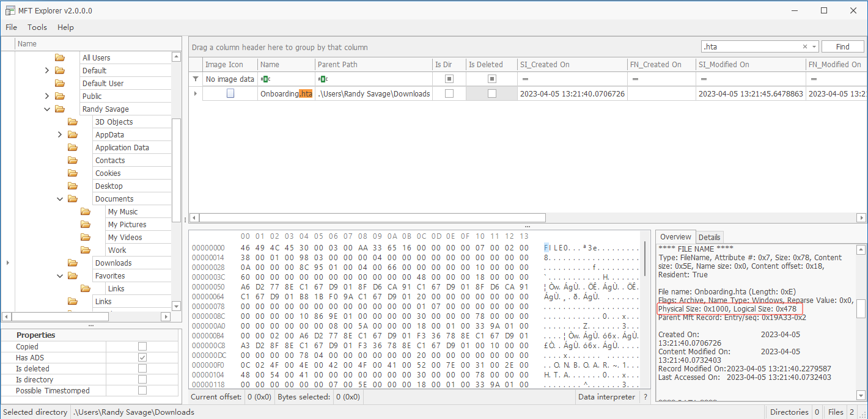
Task: Click the Find button
Action: (843, 46)
